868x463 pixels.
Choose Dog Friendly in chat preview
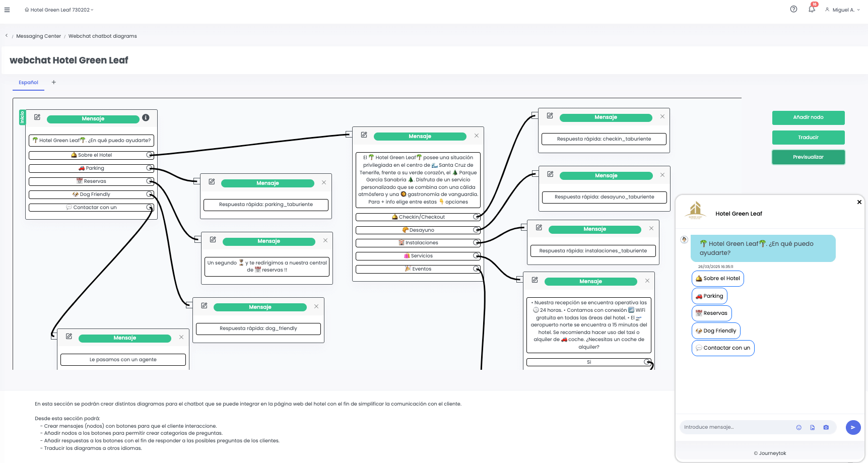tap(716, 330)
